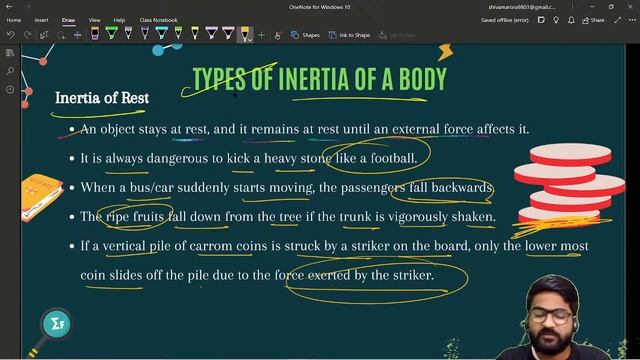
Task: Pick the gray pen
Action: [128, 33]
